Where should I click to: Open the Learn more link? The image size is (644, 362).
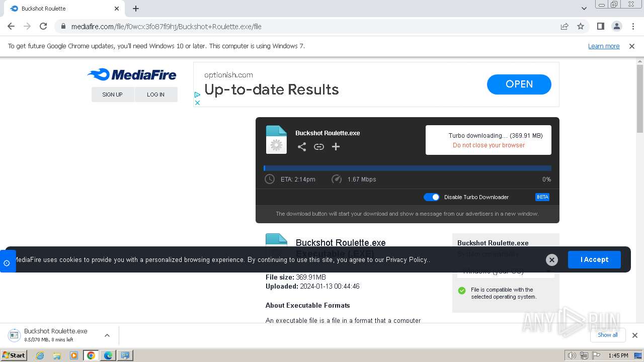click(x=604, y=46)
